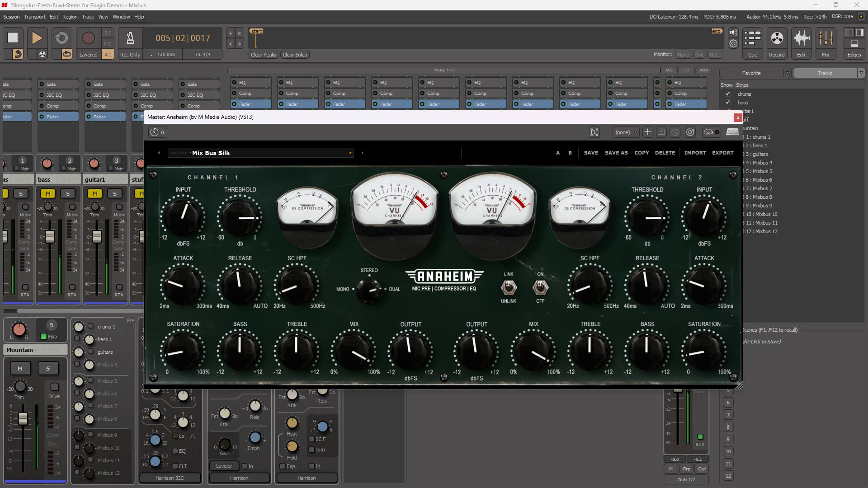Click Channel 2 Output knob
868x488 pixels.
click(476, 351)
